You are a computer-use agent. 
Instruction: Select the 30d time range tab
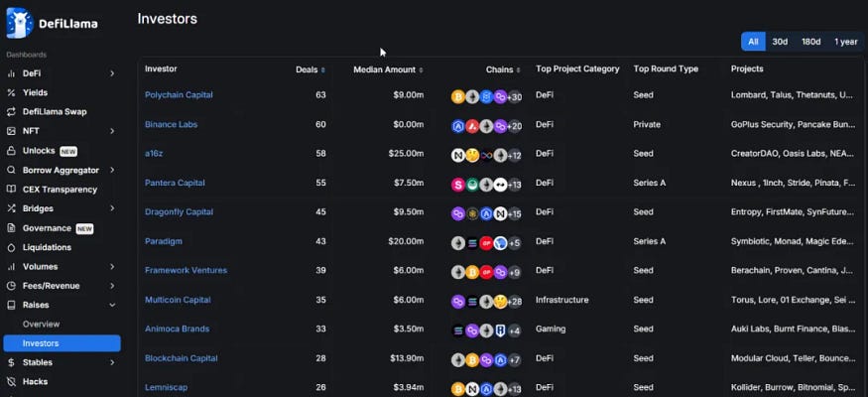click(x=780, y=42)
